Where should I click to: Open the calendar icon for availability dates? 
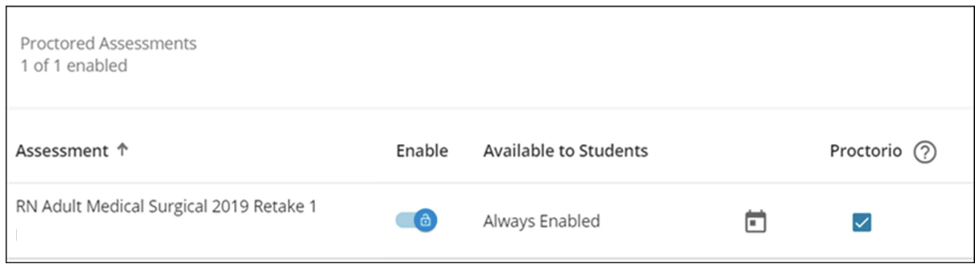tap(755, 221)
